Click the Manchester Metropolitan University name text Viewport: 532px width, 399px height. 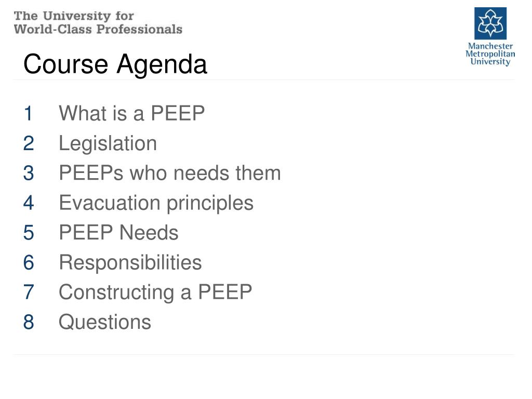[490, 54]
